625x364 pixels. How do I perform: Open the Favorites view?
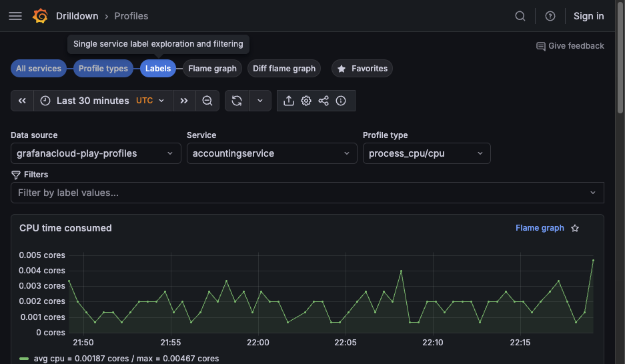point(362,69)
